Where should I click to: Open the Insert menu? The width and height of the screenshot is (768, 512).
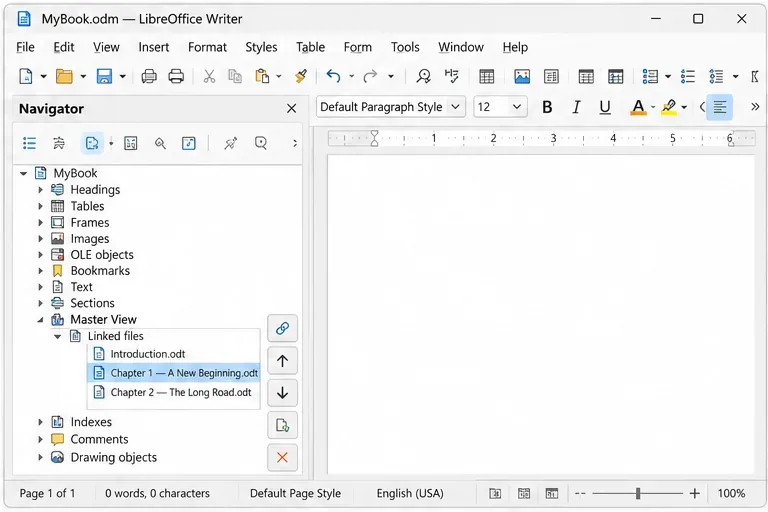click(x=153, y=47)
